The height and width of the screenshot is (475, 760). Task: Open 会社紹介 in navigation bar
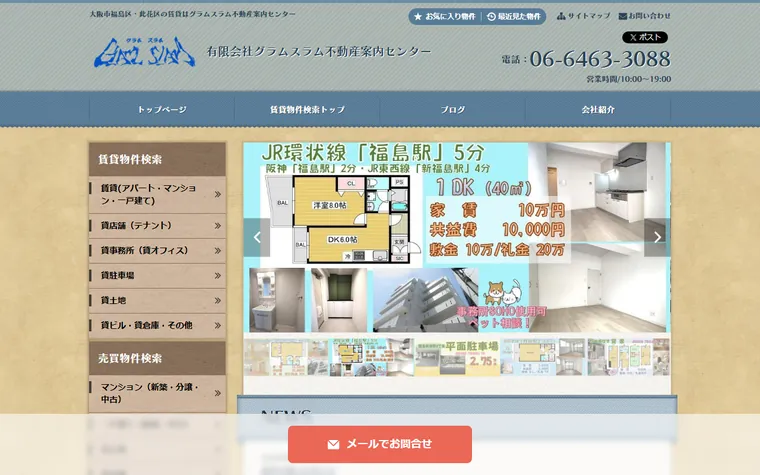[x=598, y=110]
